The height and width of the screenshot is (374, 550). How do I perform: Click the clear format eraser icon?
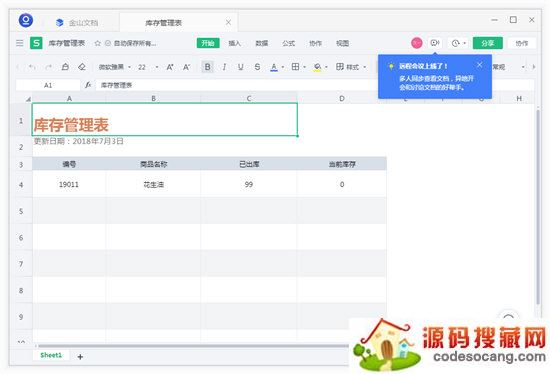pyautogui.click(x=82, y=67)
